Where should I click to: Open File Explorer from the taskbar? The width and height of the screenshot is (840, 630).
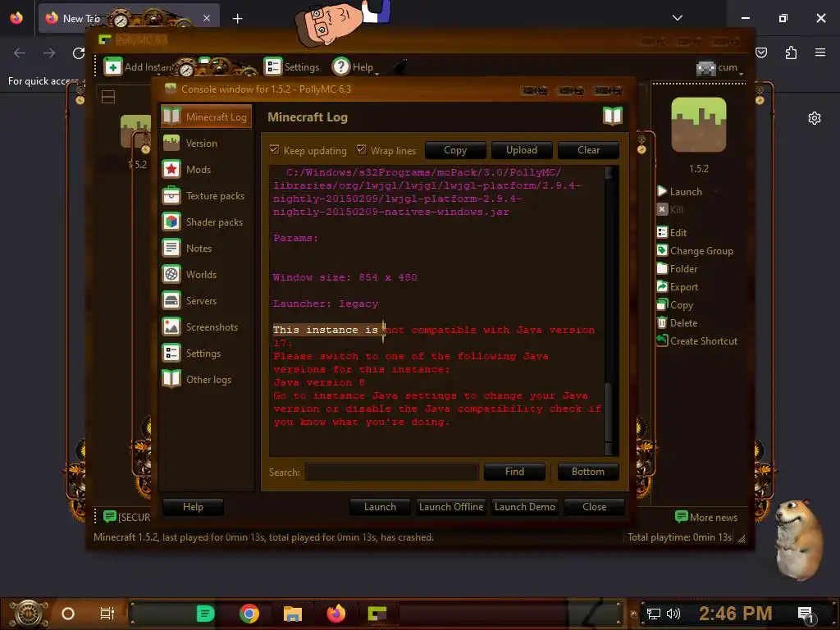(293, 614)
